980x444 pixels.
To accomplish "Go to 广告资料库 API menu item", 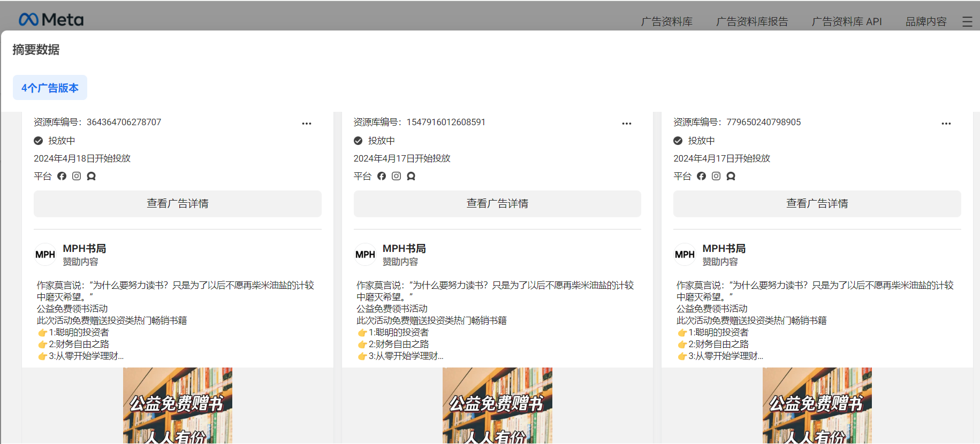I will (846, 22).
